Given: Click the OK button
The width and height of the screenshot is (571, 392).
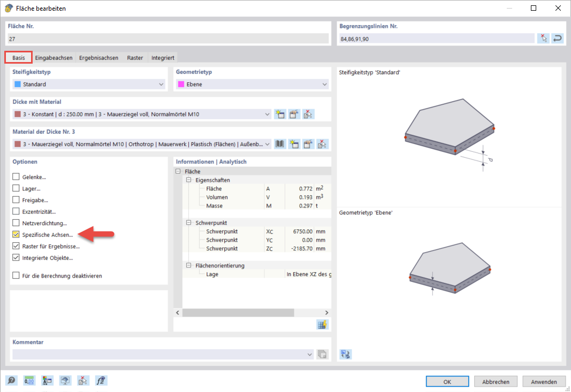Looking at the screenshot, I should 447,381.
